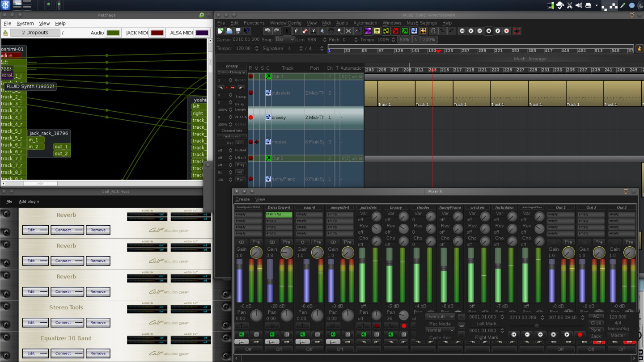644x362 pixels.
Task: Open the Snap 'Bar' dropdown
Action: [x=285, y=40]
